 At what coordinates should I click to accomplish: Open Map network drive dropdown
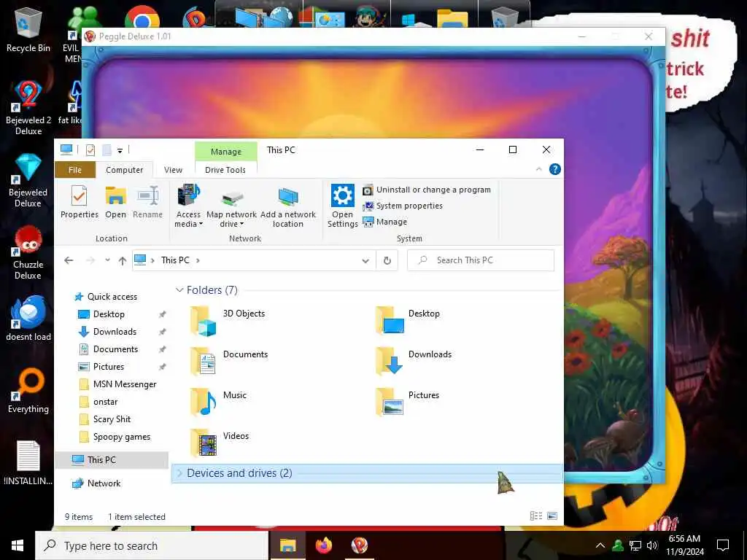click(x=231, y=206)
